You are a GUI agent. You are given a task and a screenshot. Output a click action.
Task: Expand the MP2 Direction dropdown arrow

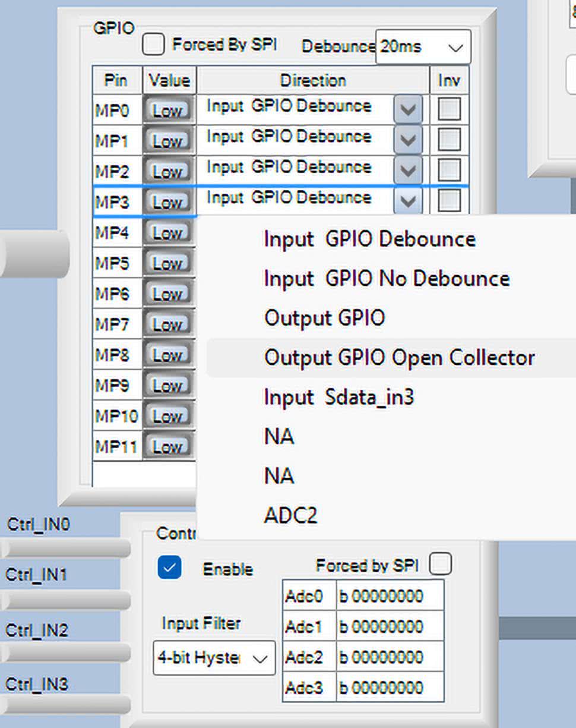pos(407,171)
